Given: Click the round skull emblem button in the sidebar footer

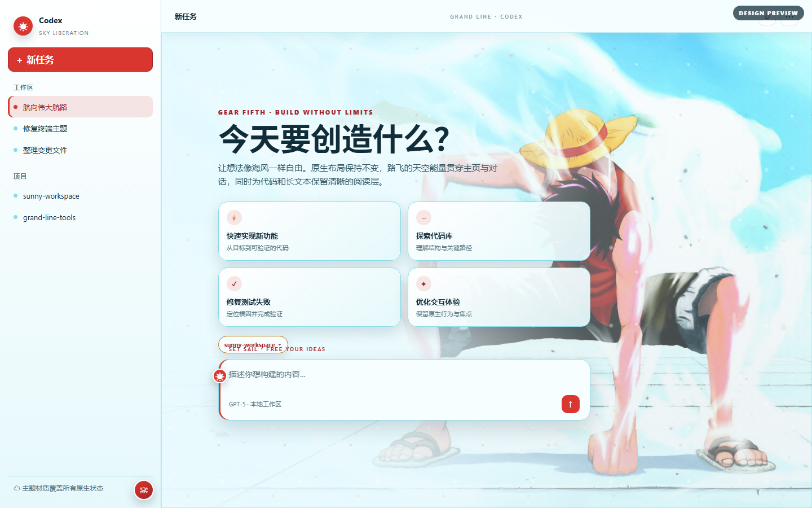Looking at the screenshot, I should pyautogui.click(x=144, y=490).
